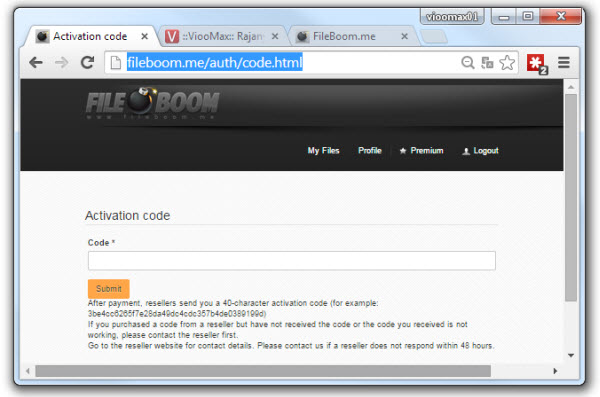
Task: Click the page icon in the address bar
Action: pyautogui.click(x=116, y=62)
